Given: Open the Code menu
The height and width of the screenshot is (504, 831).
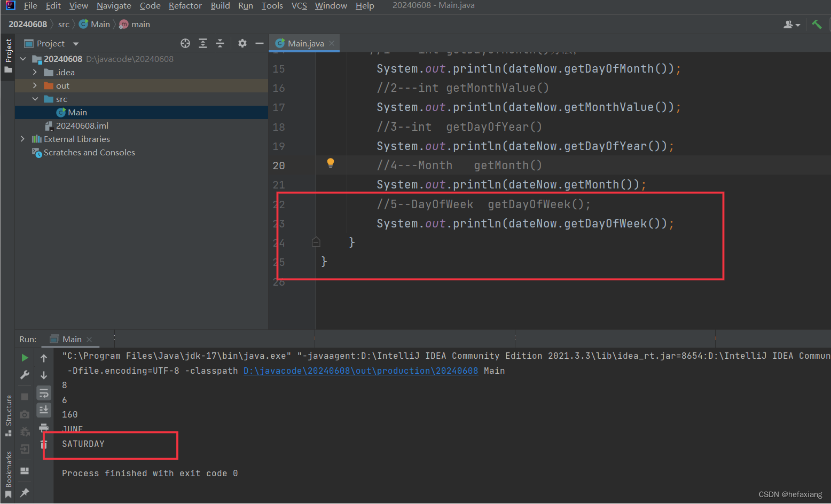Looking at the screenshot, I should coord(150,5).
